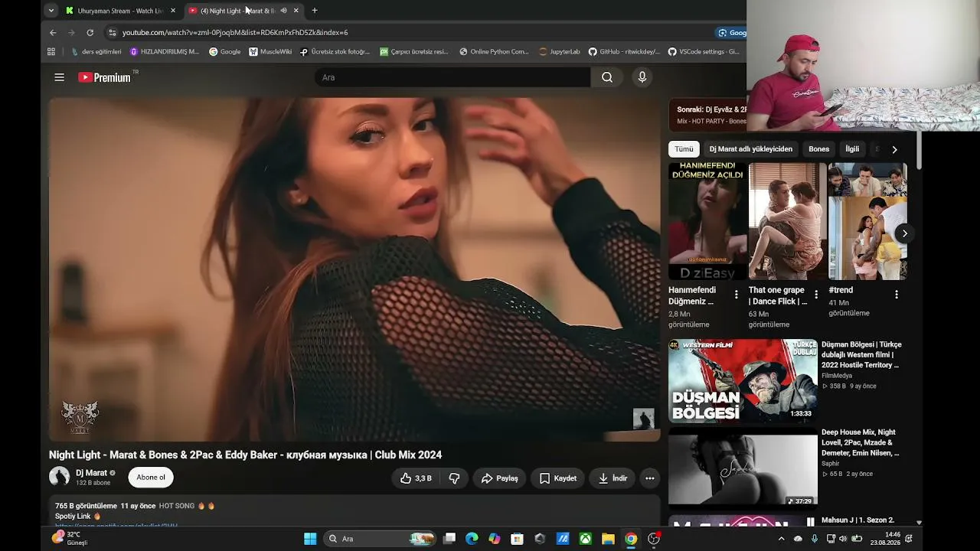Viewport: 980px width, 551px height.
Task: Open the 'Deep House Mix' video title
Action: (x=861, y=442)
